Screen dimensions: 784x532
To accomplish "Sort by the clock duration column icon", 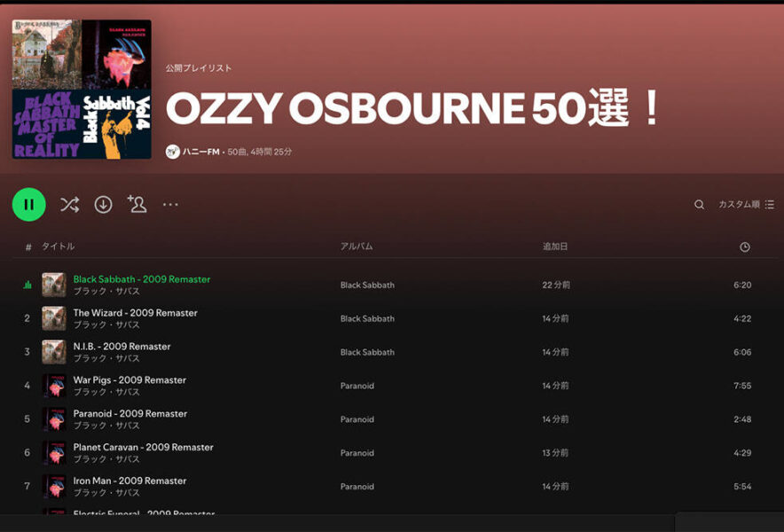I will [x=744, y=247].
